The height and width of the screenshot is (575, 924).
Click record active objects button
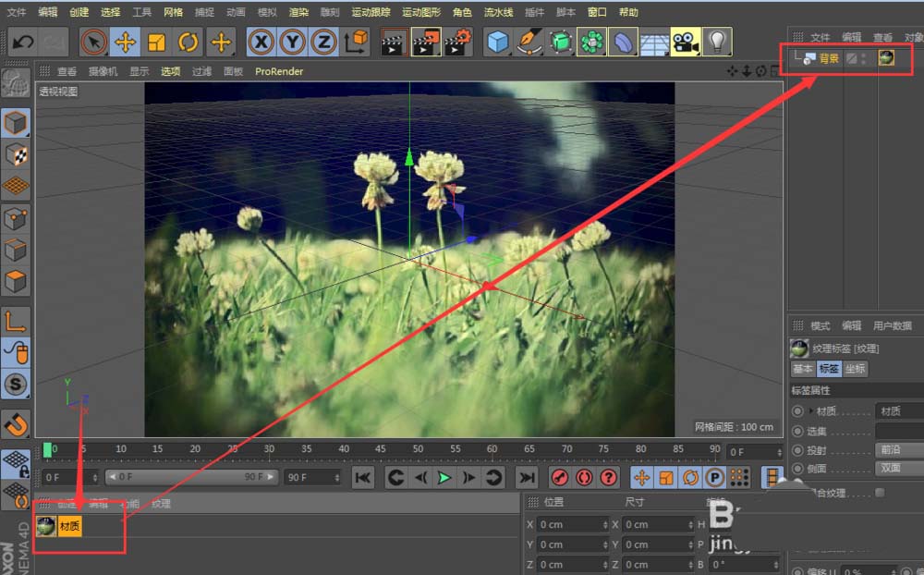(560, 477)
